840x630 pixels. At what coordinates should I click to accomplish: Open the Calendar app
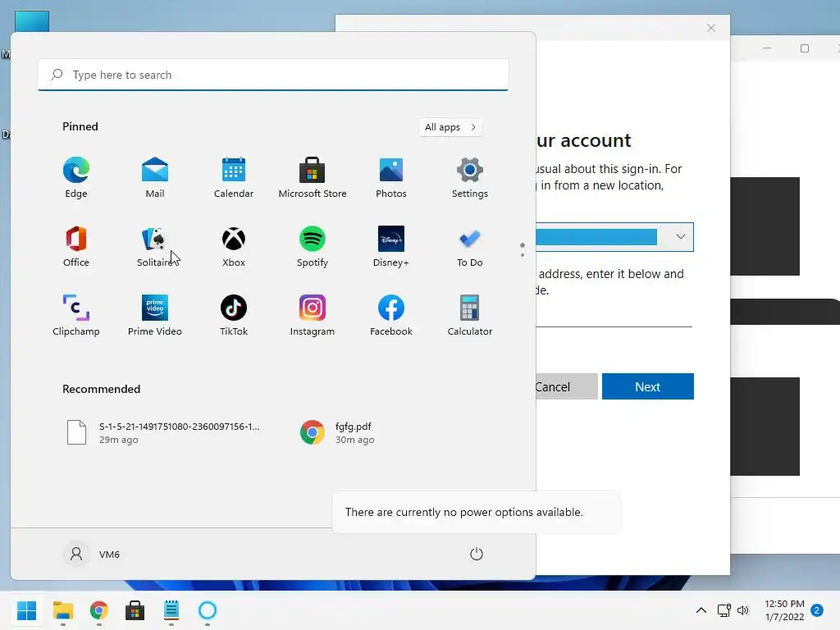[x=234, y=177]
